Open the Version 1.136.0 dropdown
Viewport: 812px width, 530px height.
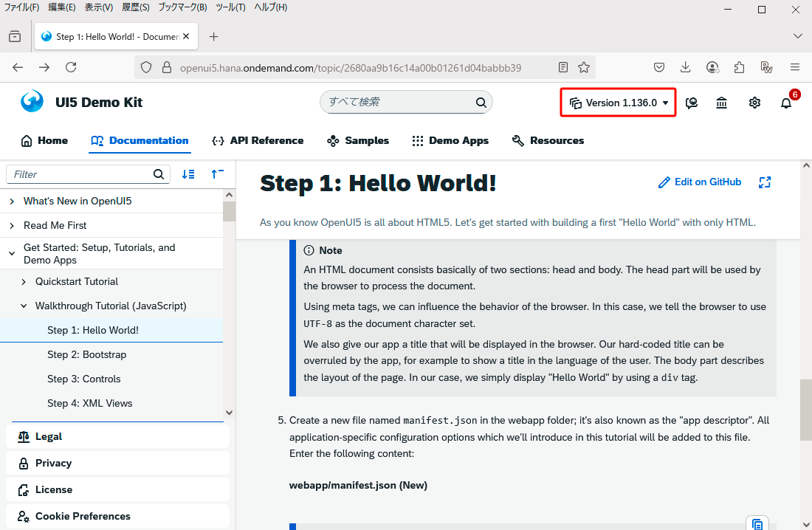coord(619,103)
